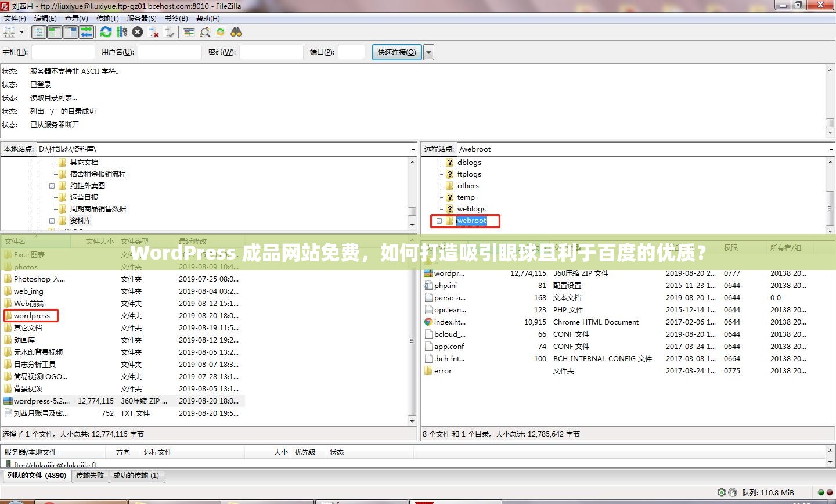Click the 主机 input field
The width and height of the screenshot is (836, 504).
(63, 52)
